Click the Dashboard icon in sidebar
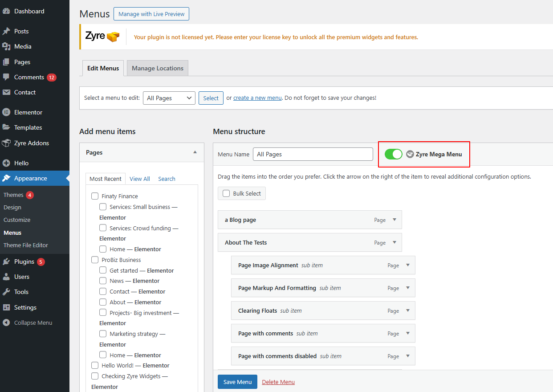553x392 pixels. coord(6,11)
